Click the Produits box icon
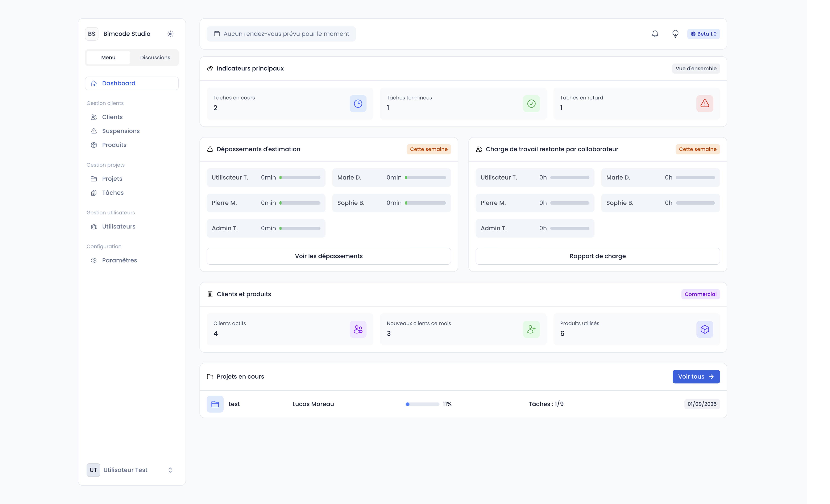 pos(94,145)
